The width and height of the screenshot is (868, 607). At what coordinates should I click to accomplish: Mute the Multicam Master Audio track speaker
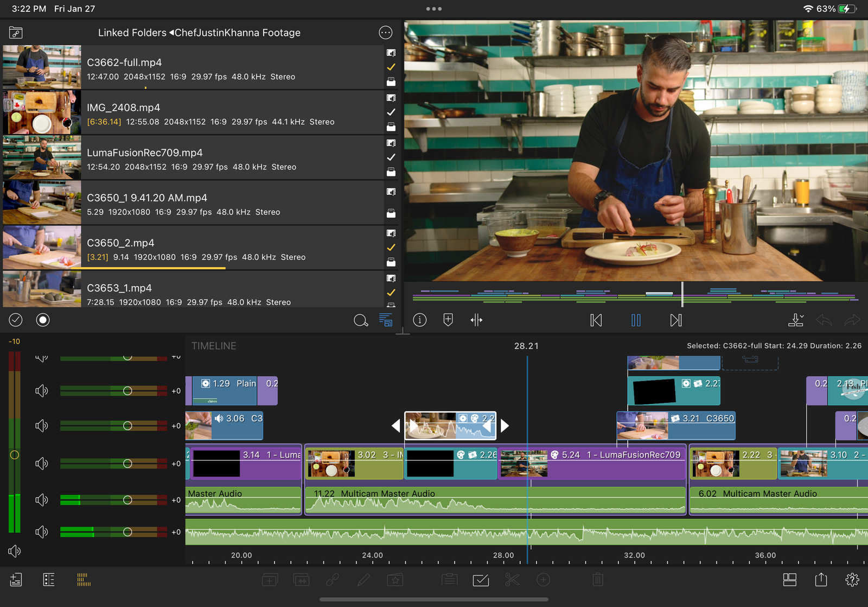point(42,499)
